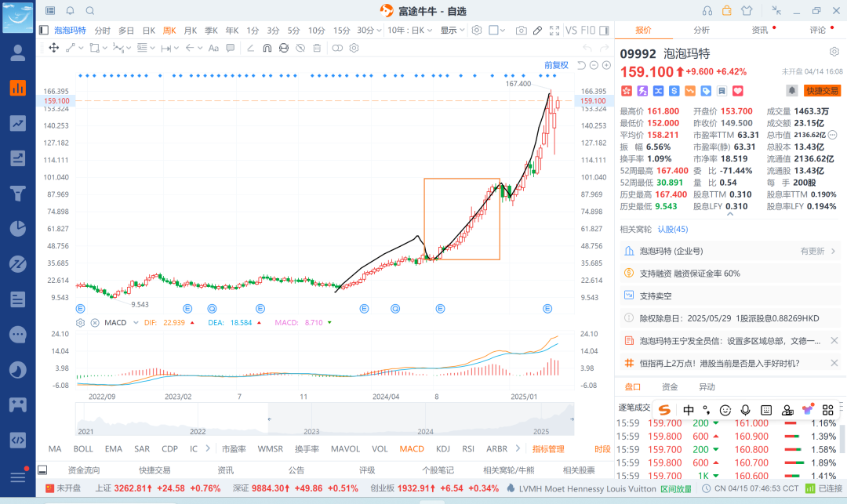Select the 月K period tab
This screenshot has height=504, width=847.
point(190,31)
